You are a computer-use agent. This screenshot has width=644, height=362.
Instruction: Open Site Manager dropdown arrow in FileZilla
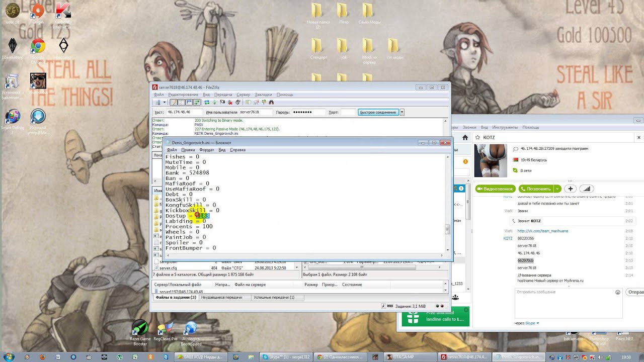coord(164,103)
